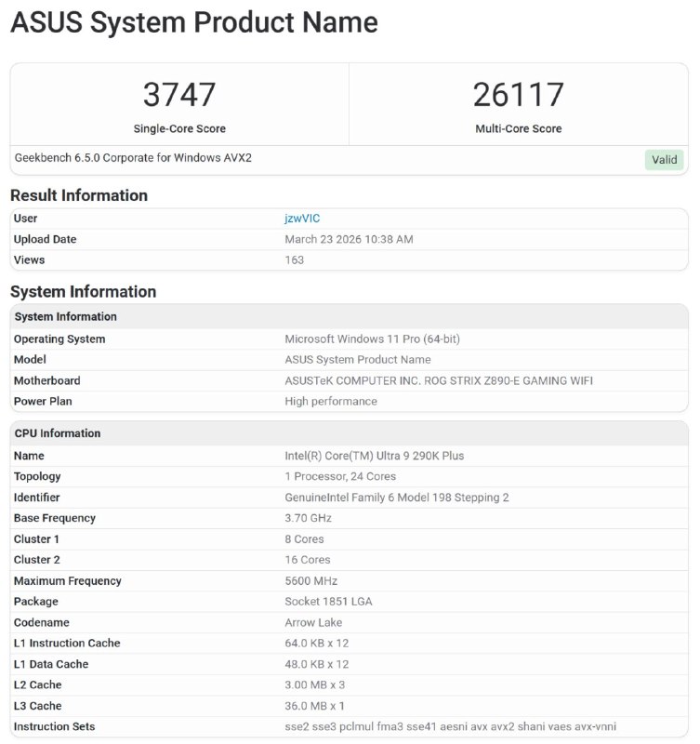Select the ASUS System Product Name page title
The image size is (700, 744).
194,22
